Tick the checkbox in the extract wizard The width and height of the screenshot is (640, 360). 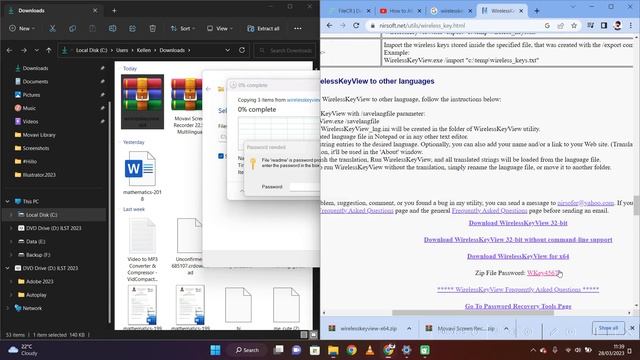[x=221, y=156]
